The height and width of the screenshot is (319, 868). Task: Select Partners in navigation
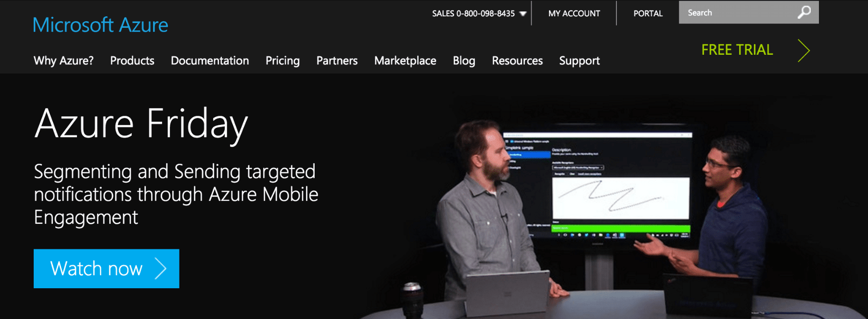337,61
